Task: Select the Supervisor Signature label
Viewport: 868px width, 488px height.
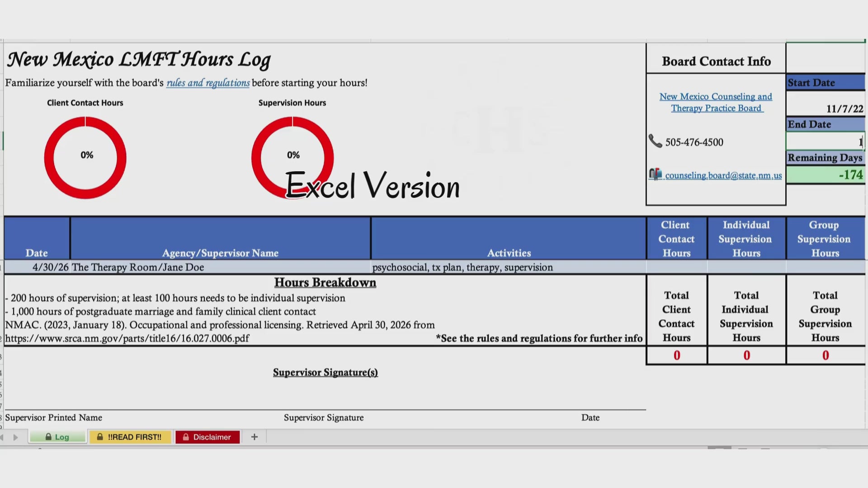Action: 324,418
